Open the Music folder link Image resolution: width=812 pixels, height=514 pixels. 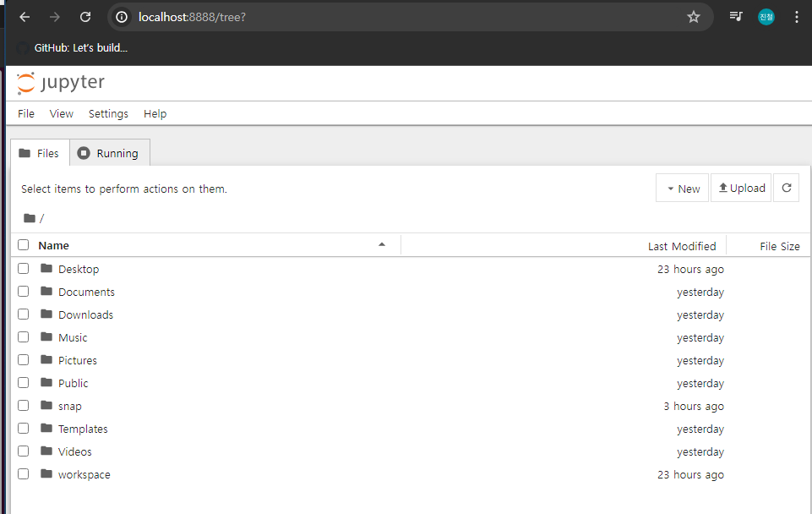pyautogui.click(x=73, y=338)
